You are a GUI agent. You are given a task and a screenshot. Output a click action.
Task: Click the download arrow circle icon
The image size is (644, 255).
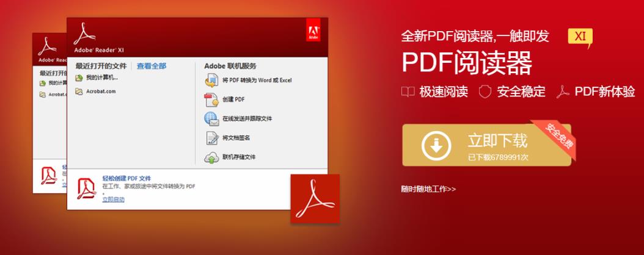point(436,145)
